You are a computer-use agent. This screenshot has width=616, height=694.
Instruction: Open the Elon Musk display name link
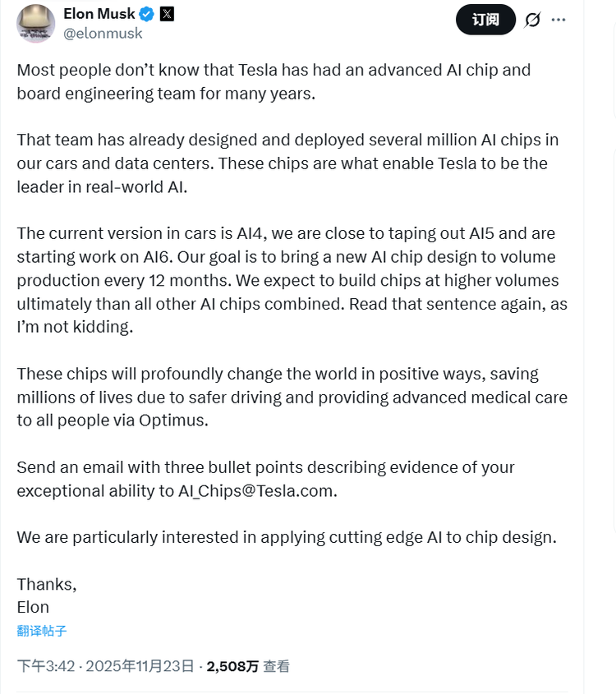pos(99,14)
